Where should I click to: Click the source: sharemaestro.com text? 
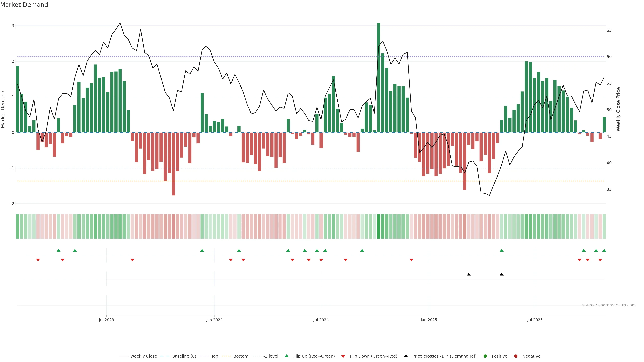pos(609,305)
